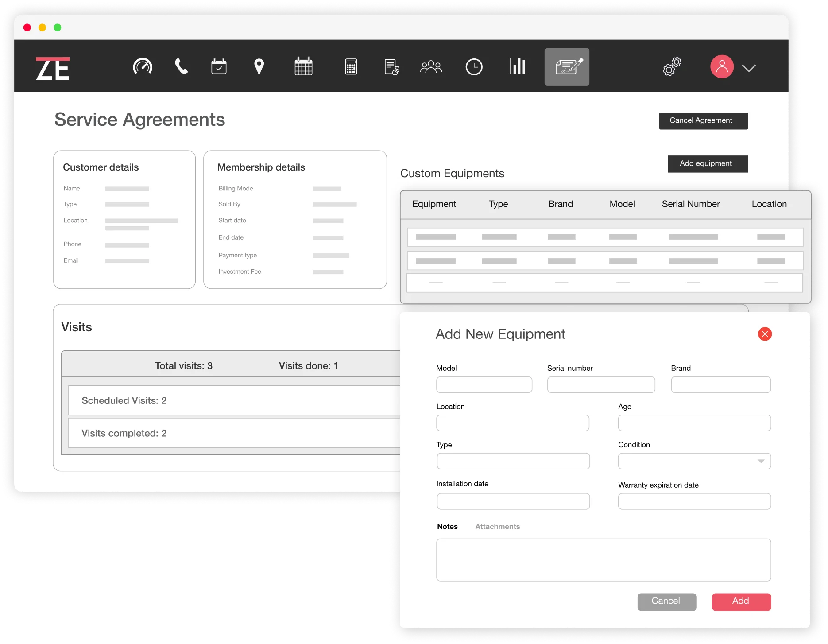Screen dimensions: 828x644
Task: Focus the Warranty expiration date field
Action: [694, 501]
